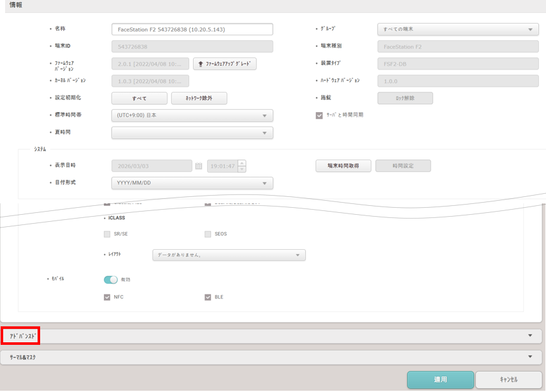Click the 端末時間取得 button
The width and height of the screenshot is (546, 392).
point(343,166)
